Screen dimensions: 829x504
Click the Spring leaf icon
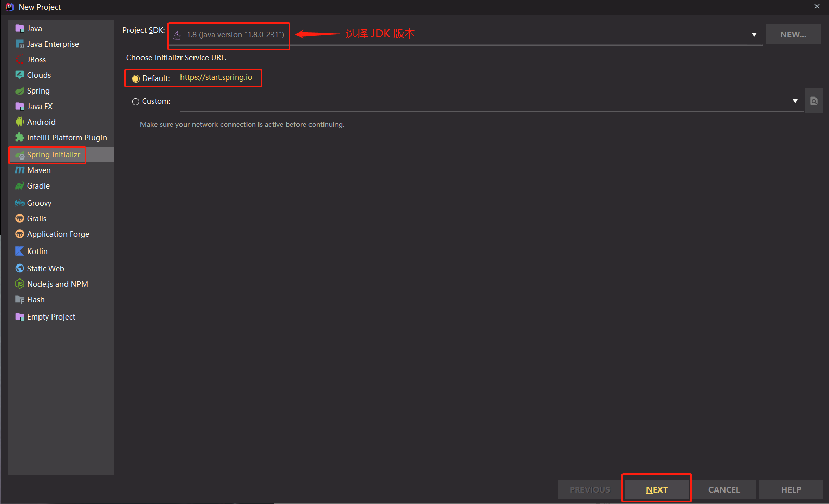[x=20, y=91]
